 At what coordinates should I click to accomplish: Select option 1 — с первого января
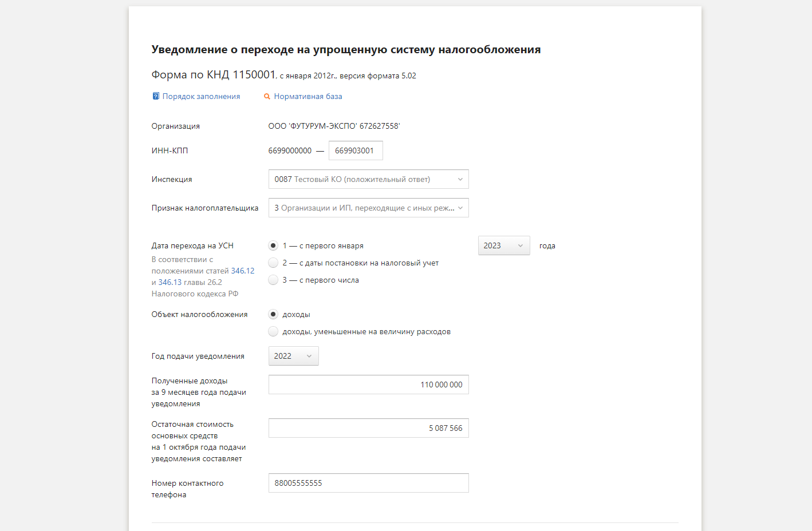click(x=273, y=245)
